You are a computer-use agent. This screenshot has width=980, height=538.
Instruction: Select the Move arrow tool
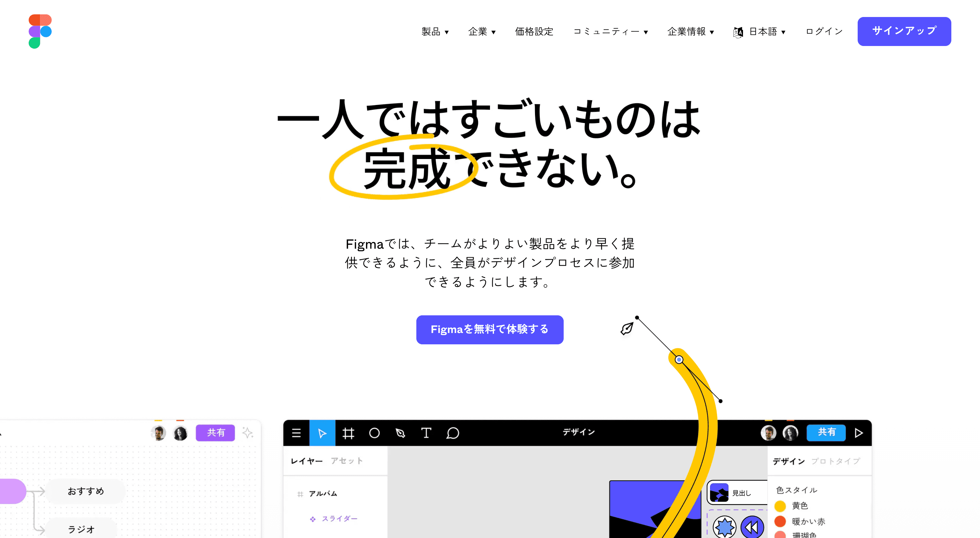pyautogui.click(x=322, y=433)
